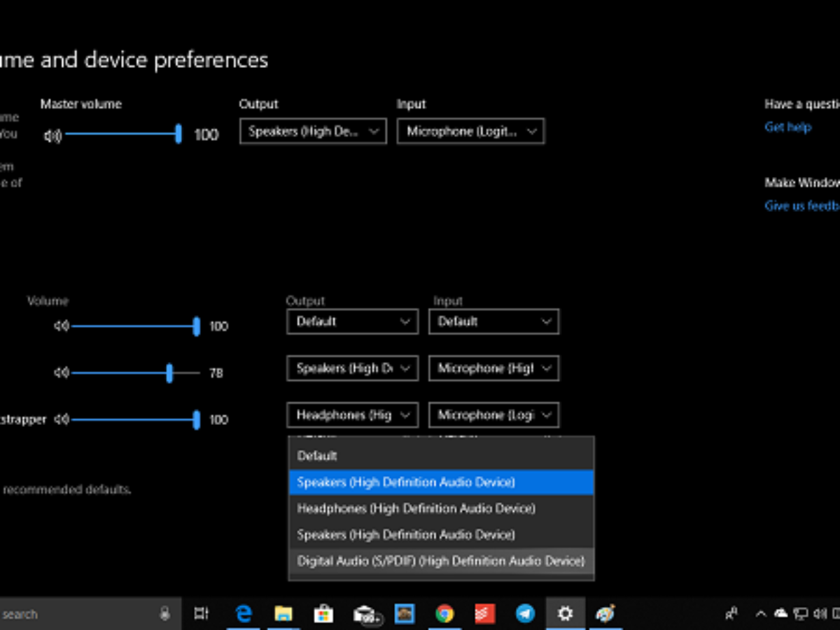Expand the master Output Speakers dropdown
The height and width of the screenshot is (630, 840).
(313, 132)
